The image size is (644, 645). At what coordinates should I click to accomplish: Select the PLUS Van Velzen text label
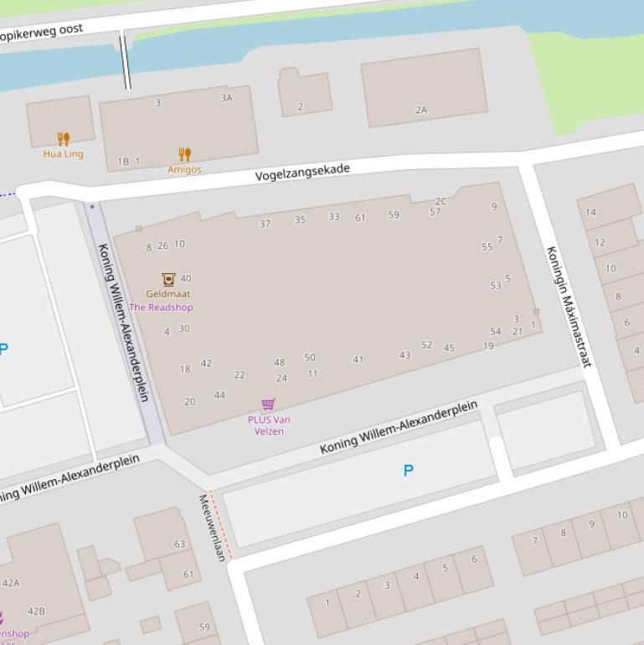(x=269, y=426)
